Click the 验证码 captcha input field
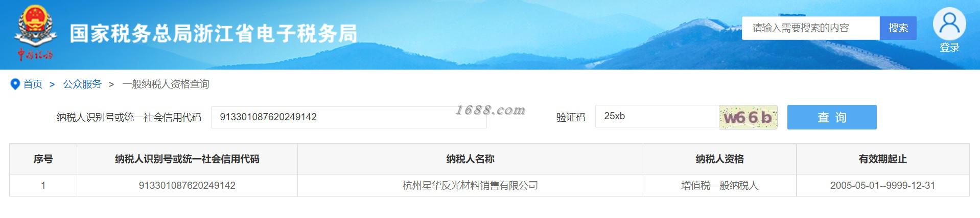980x218 pixels. click(x=657, y=116)
